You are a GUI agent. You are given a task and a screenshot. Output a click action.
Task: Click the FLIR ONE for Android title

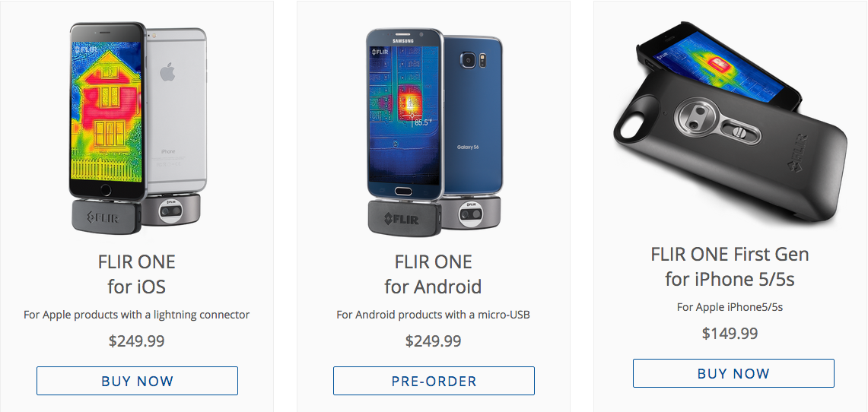pos(434,274)
